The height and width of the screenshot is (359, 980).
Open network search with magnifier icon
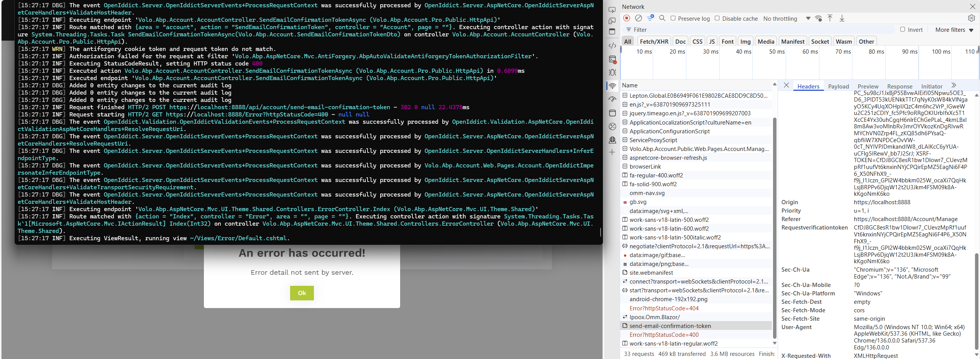coord(662,18)
